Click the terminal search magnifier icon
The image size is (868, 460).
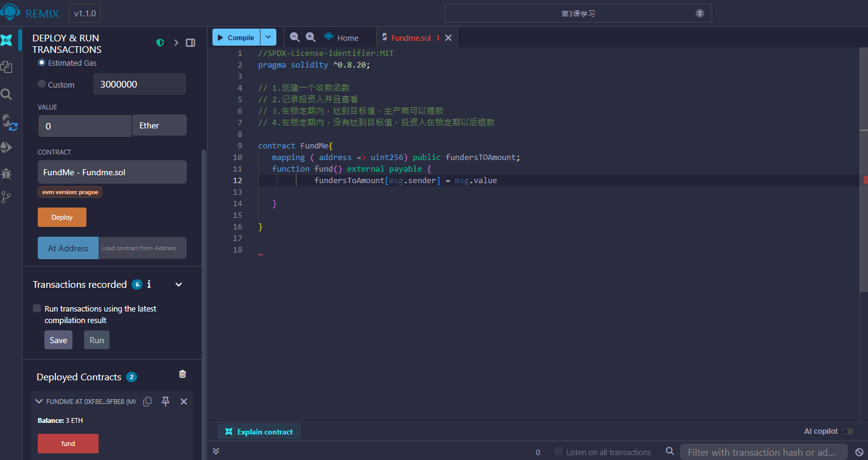pos(670,451)
